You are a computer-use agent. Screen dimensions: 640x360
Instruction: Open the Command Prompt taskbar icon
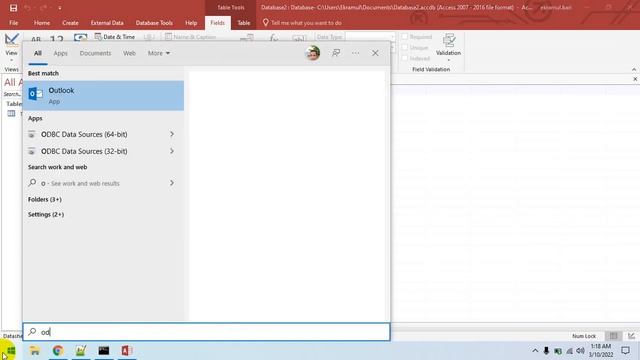tap(104, 351)
